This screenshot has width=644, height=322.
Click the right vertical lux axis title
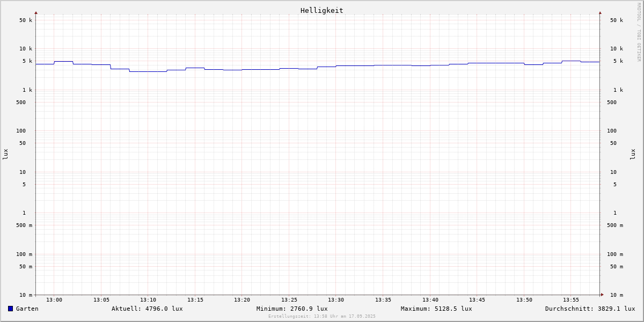coord(633,154)
